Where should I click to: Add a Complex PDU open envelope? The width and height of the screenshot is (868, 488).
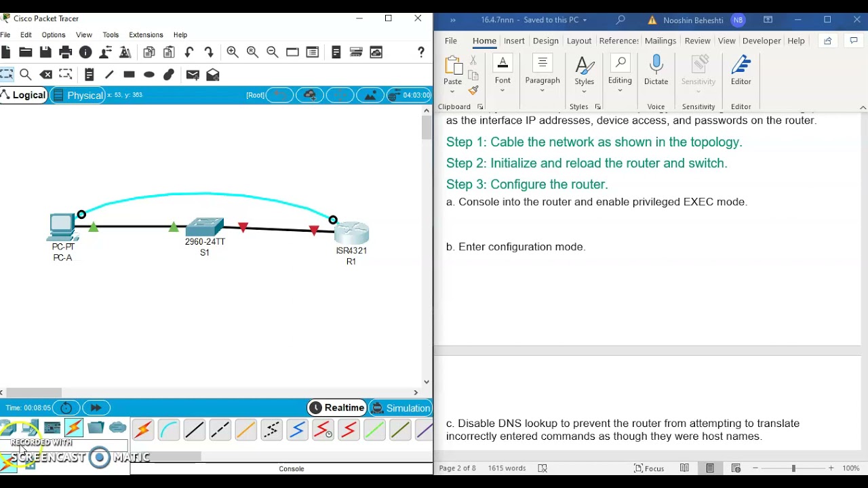point(213,75)
